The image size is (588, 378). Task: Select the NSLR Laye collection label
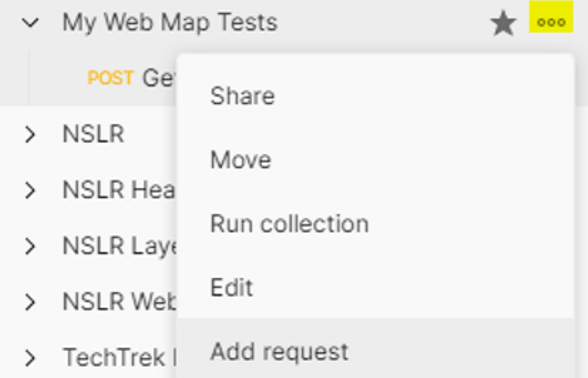[x=119, y=246]
